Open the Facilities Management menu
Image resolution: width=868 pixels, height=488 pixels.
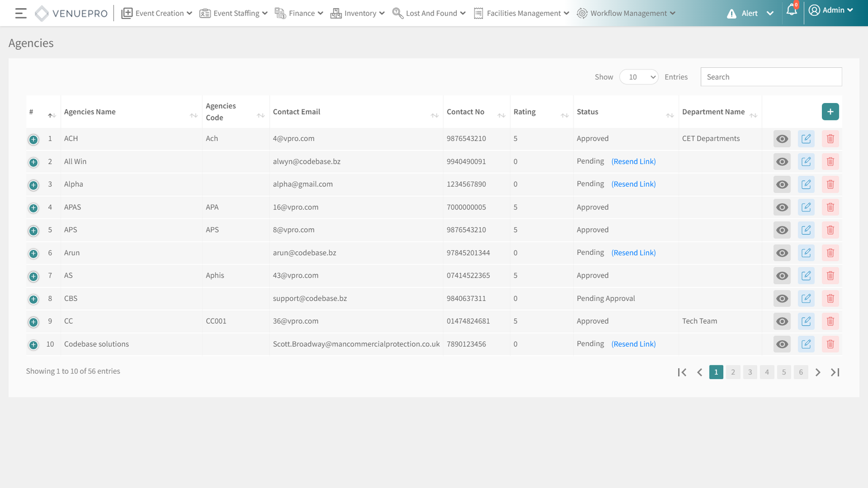521,13
